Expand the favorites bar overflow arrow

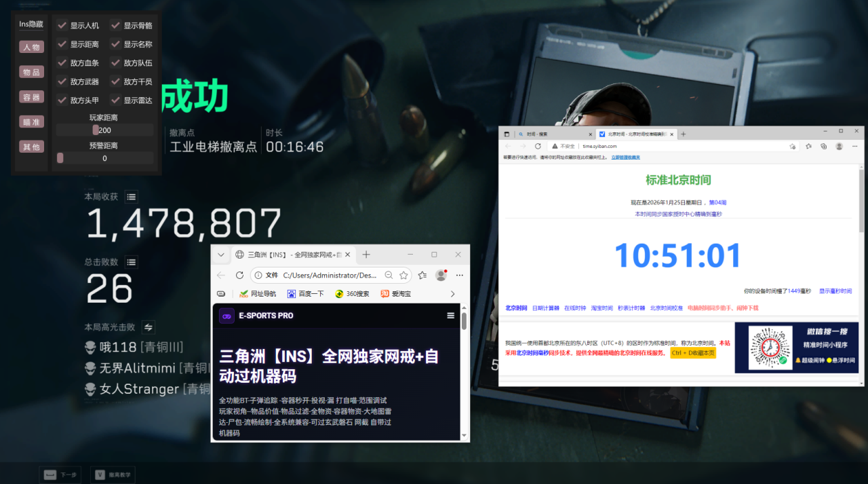coord(452,295)
